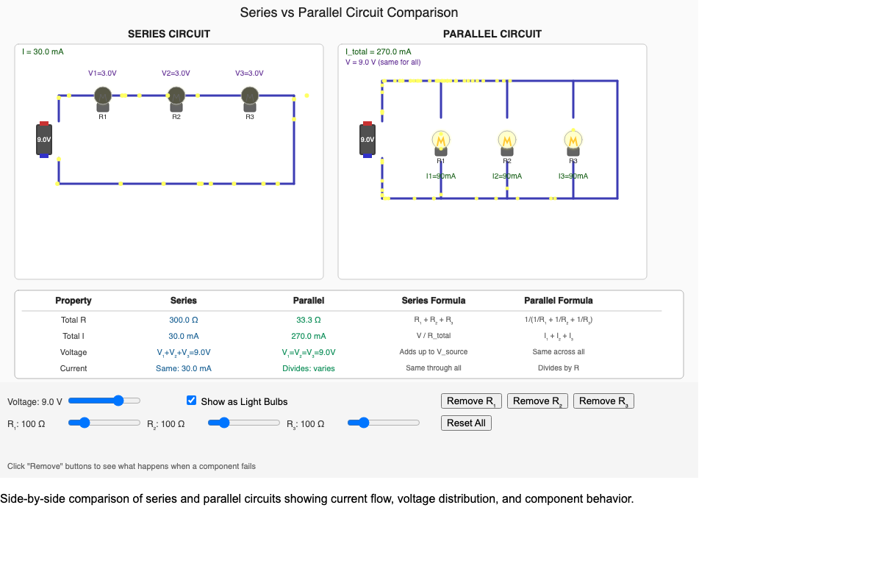This screenshot has width=882, height=588.
Task: Toggle the Show as Light Bulbs checkbox
Action: point(191,401)
